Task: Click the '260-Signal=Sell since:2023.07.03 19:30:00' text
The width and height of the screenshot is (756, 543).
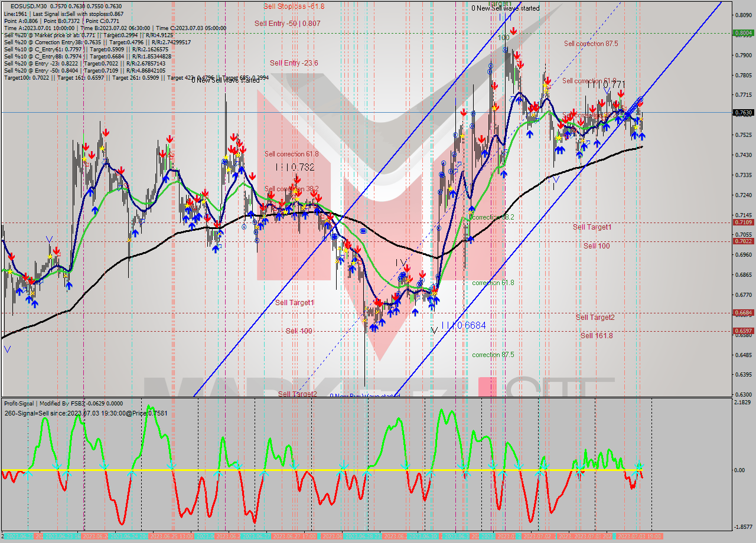Action: (x=86, y=413)
